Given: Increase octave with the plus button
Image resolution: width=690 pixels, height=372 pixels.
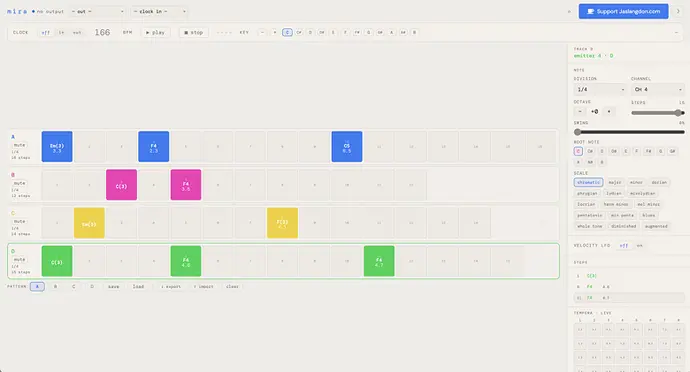Looking at the screenshot, I should pos(609,112).
